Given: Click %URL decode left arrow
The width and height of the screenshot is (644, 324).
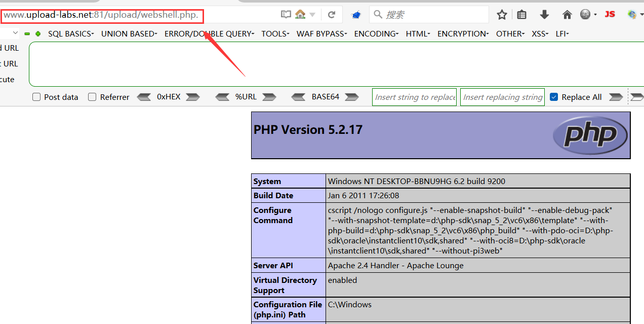Looking at the screenshot, I should click(222, 97).
